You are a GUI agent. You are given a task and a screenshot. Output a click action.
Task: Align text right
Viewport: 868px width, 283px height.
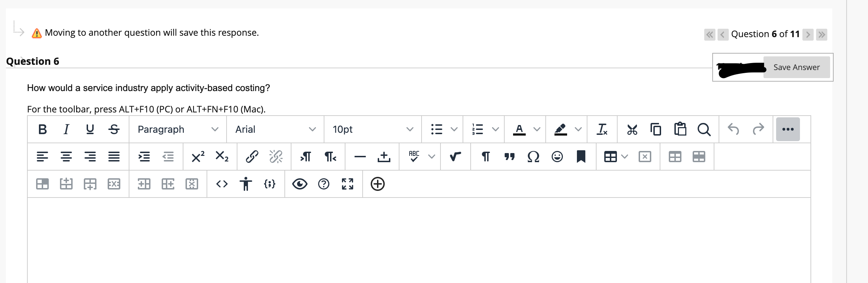90,157
